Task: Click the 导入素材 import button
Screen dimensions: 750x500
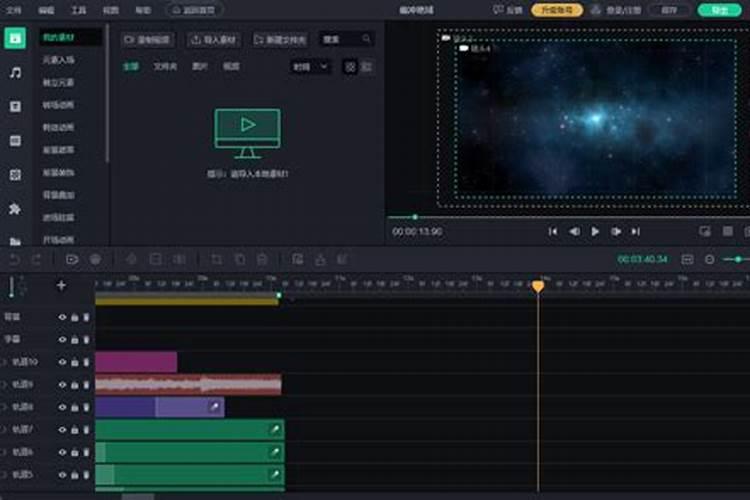Action: (214, 40)
